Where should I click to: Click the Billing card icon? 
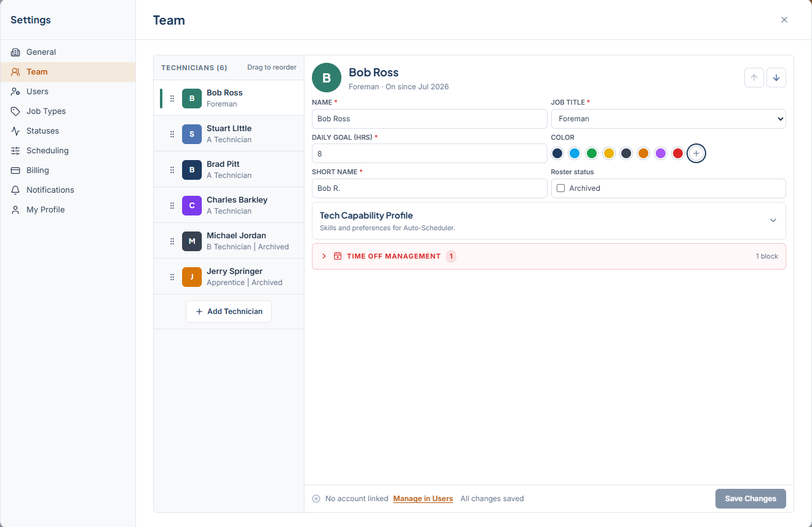[15, 171]
